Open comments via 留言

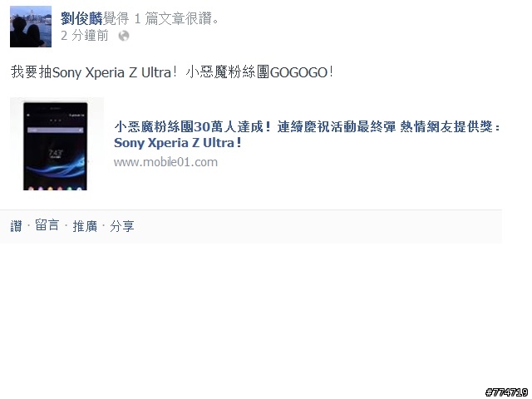(x=47, y=226)
